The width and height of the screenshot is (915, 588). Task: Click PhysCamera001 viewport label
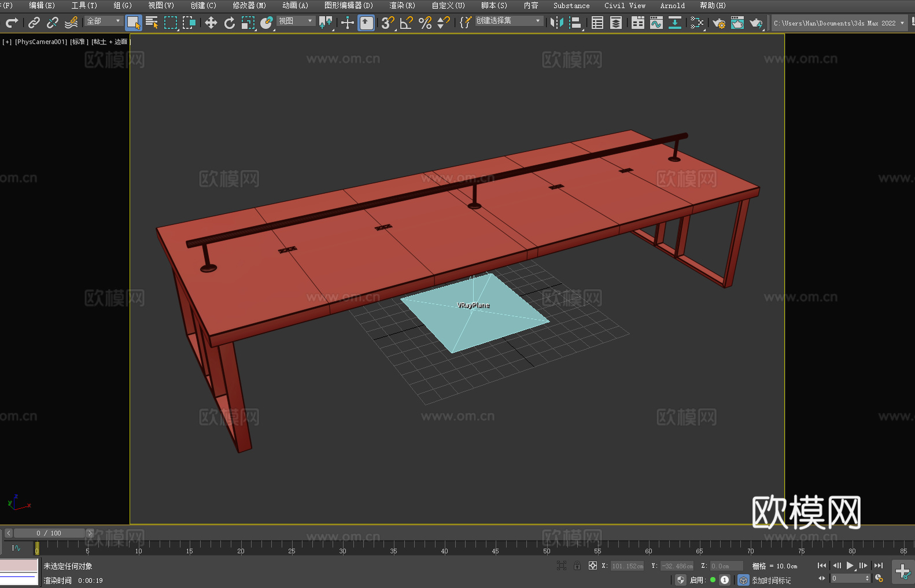pyautogui.click(x=41, y=42)
